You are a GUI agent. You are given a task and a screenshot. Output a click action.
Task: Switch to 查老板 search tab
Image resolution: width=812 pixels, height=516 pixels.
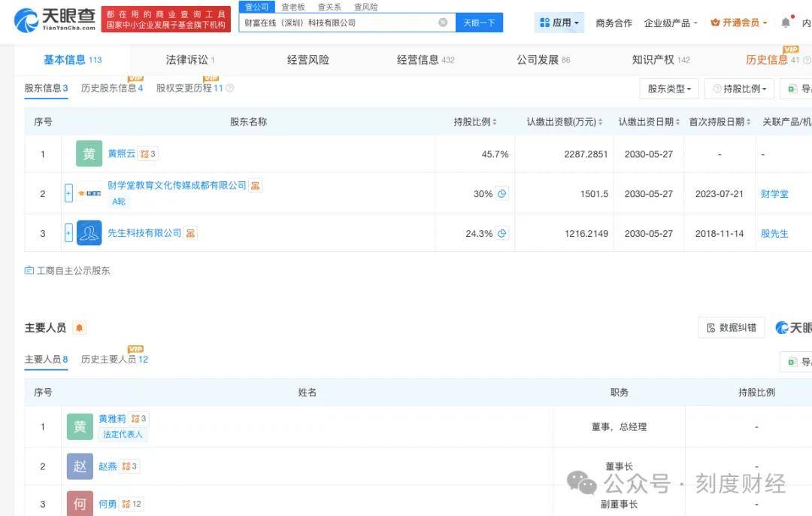(x=293, y=7)
